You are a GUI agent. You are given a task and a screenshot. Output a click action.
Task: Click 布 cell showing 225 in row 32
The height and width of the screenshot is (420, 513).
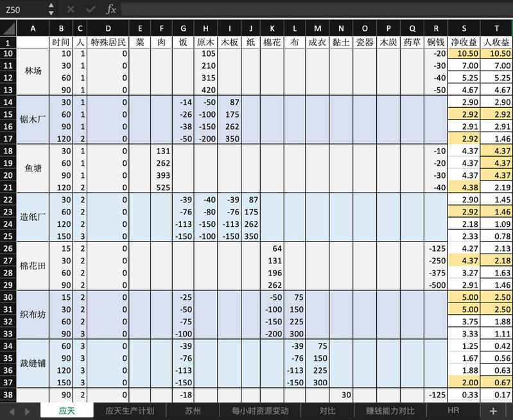click(295, 322)
